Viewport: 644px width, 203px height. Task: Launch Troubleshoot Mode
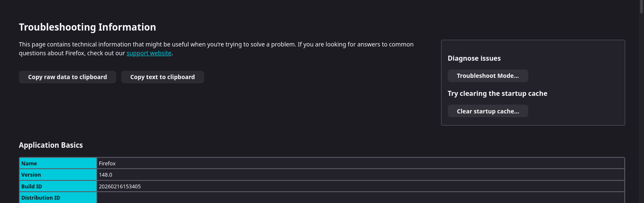point(488,76)
